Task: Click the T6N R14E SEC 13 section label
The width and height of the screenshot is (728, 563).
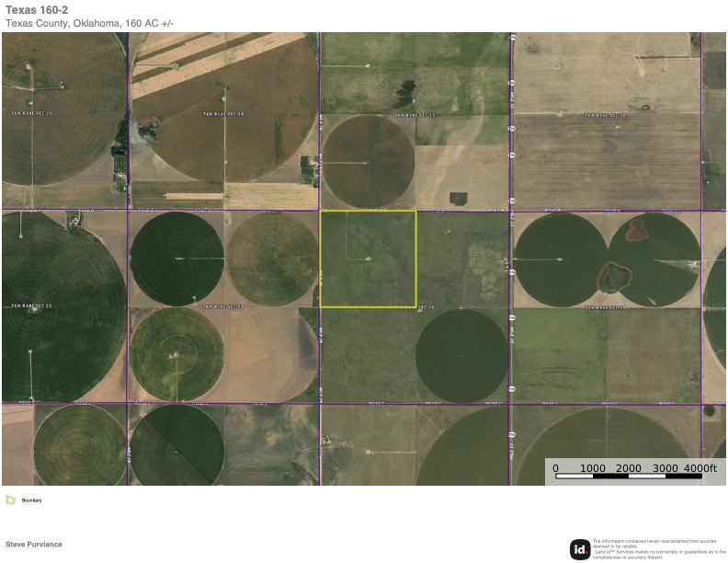Action: pyautogui.click(x=414, y=115)
